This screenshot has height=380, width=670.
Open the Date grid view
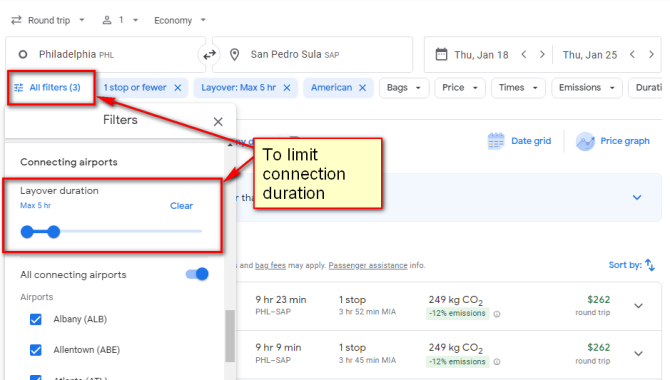pyautogui.click(x=519, y=141)
